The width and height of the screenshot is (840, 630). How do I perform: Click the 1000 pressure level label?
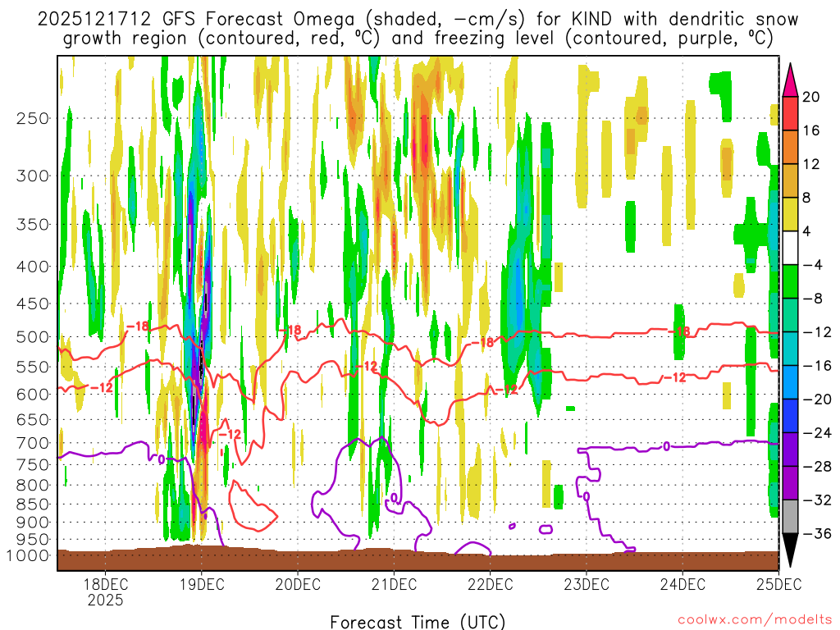[x=28, y=555]
